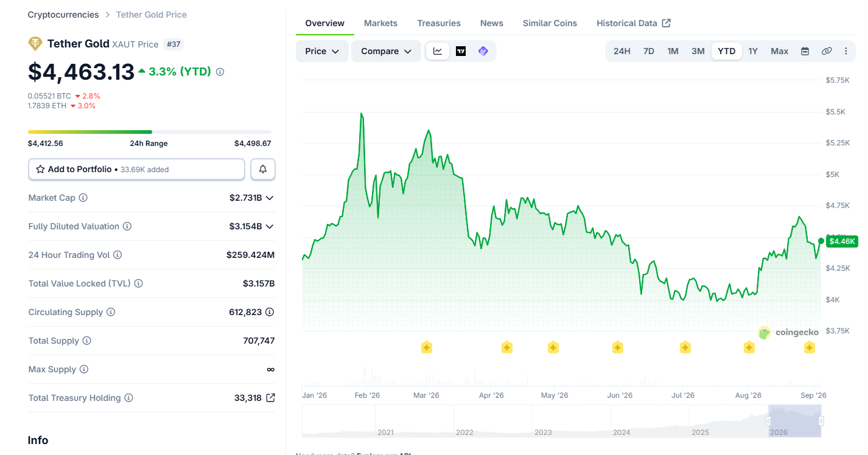This screenshot has width=868, height=455.
Task: Click the 707,747 total supply value
Action: 259,341
